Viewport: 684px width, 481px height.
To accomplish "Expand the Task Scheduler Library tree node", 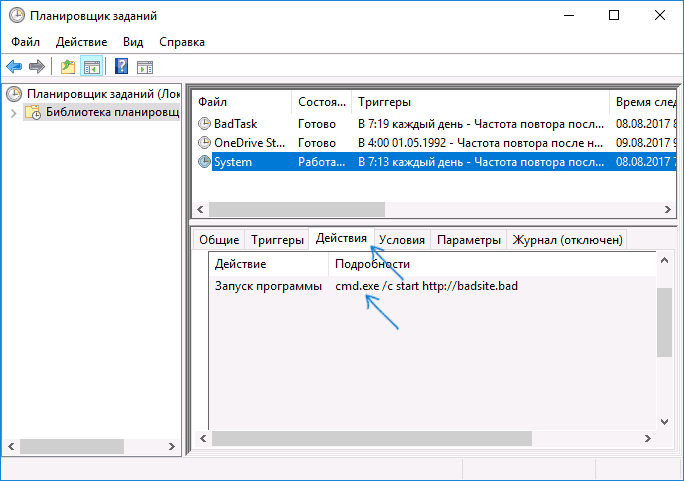I will click(x=13, y=113).
